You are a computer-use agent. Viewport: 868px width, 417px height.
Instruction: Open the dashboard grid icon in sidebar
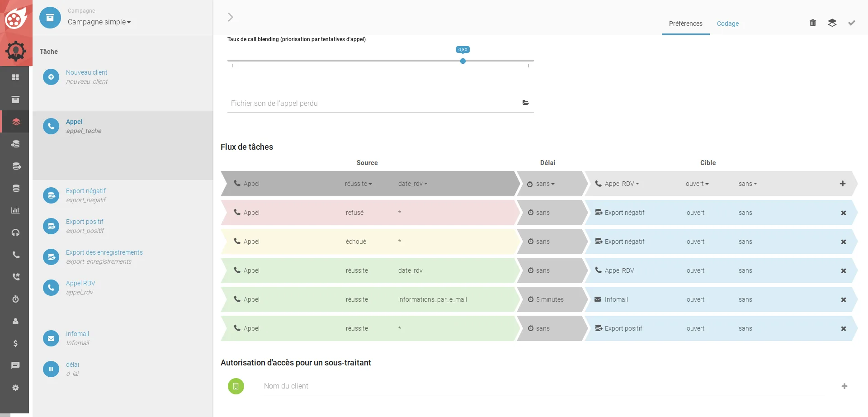[x=15, y=77]
